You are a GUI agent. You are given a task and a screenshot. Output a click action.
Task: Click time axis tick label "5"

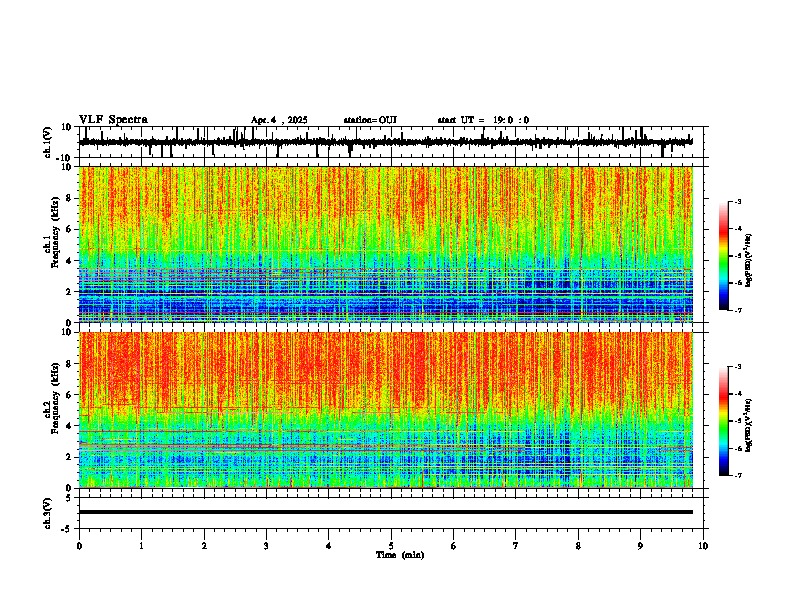(391, 546)
